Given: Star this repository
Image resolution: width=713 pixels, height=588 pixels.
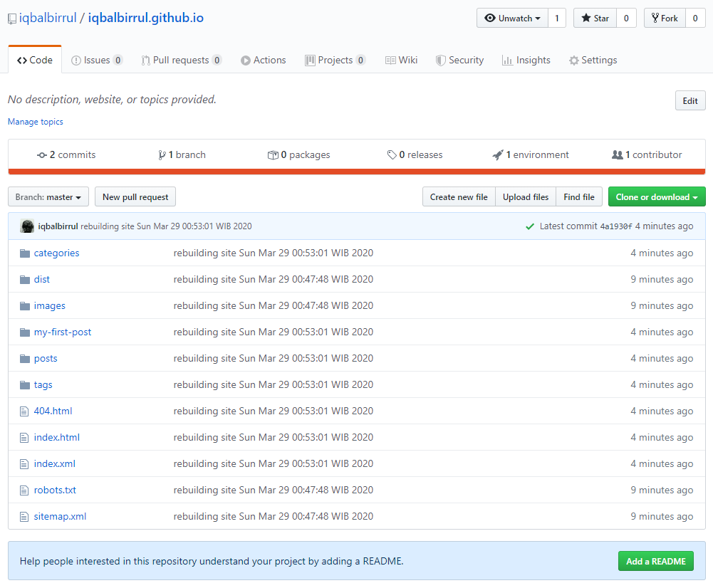Looking at the screenshot, I should (595, 19).
